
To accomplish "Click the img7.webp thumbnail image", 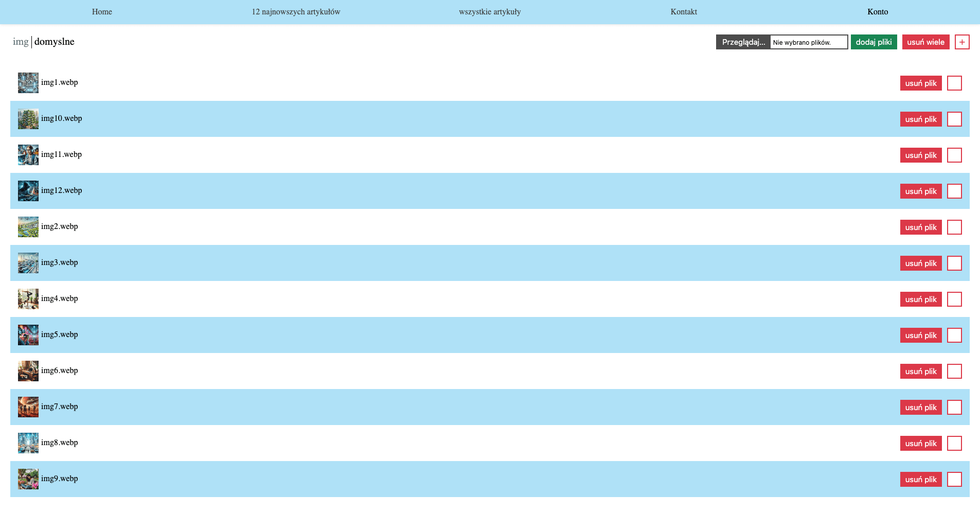I will click(28, 407).
